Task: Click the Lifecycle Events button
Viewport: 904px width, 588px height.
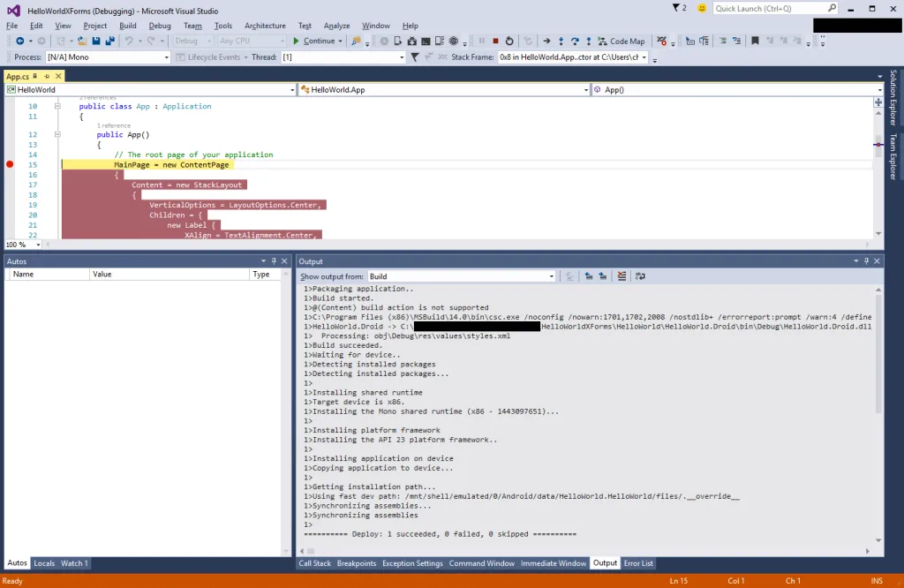Action: [x=212, y=57]
